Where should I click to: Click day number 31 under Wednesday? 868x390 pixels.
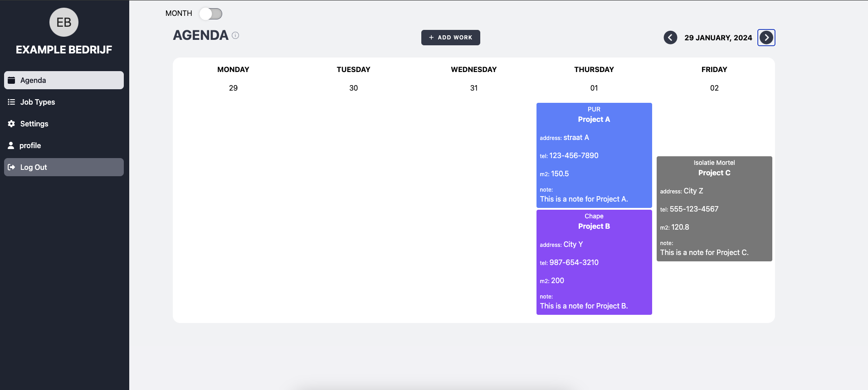point(474,88)
